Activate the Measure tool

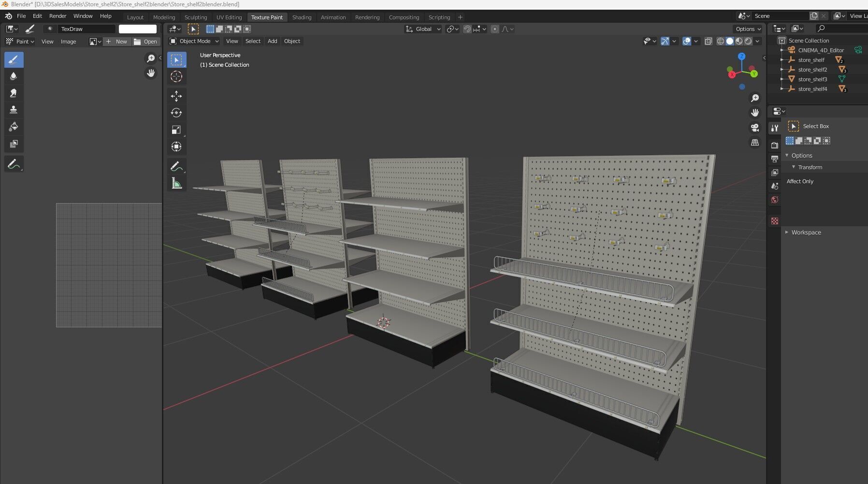point(176,183)
